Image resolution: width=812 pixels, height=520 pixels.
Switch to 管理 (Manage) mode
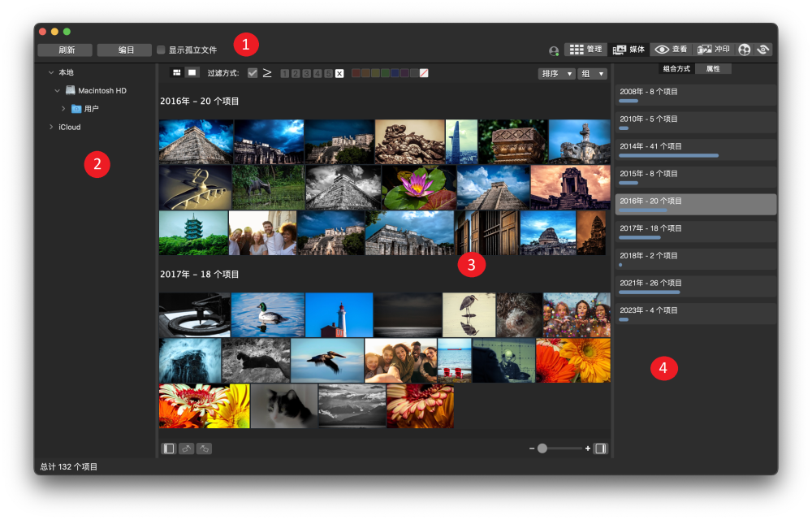tap(585, 50)
